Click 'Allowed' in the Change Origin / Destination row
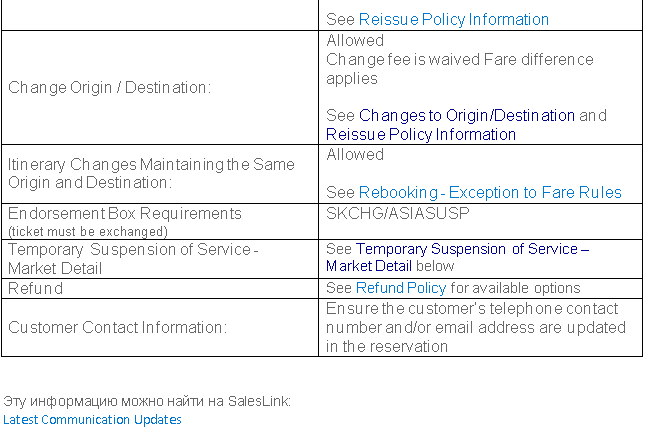Screen dimensions: 648x440 (355, 40)
